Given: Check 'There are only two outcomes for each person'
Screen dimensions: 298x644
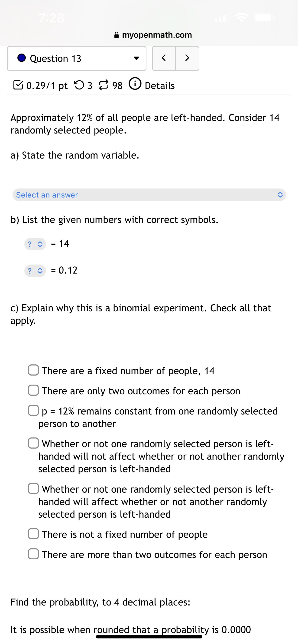Looking at the screenshot, I should click(33, 390).
